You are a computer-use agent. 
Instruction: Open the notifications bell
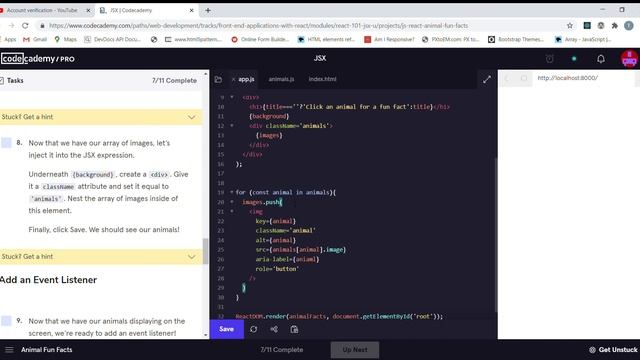601,59
